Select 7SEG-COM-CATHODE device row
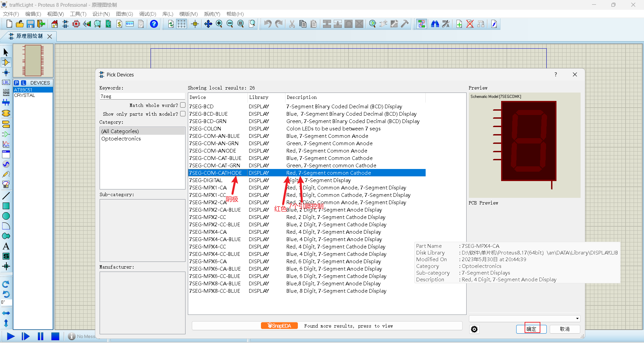This screenshot has height=343, width=644. 307,173
